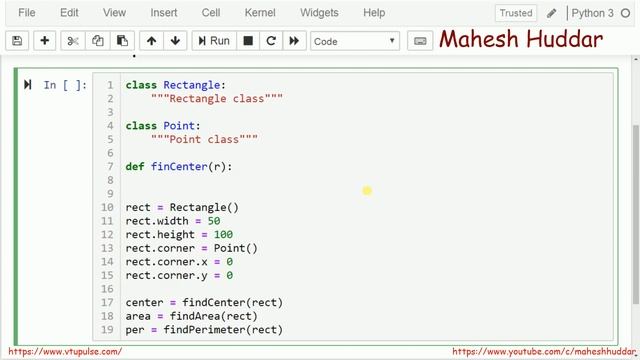Click 'rect.corner.x = 0' line
640x360 pixels.
[179, 262]
